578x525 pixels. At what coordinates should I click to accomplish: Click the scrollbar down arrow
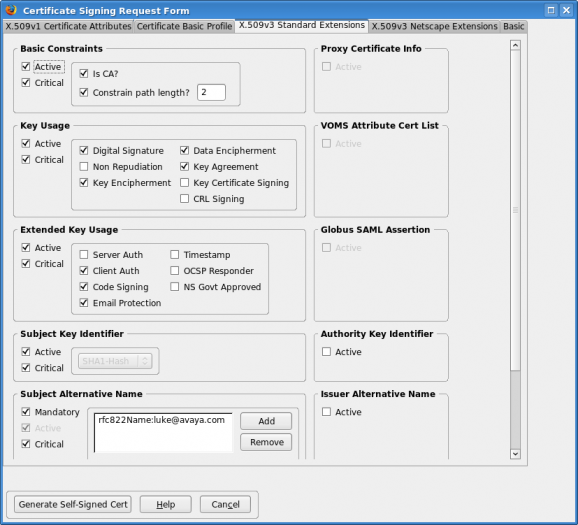(x=515, y=454)
